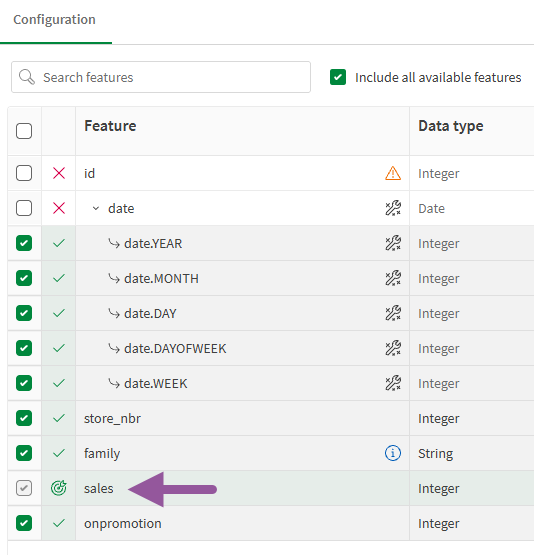This screenshot has height=555, width=534.
Task: Click the feature engineering wrench icon for date
Action: pyautogui.click(x=393, y=208)
